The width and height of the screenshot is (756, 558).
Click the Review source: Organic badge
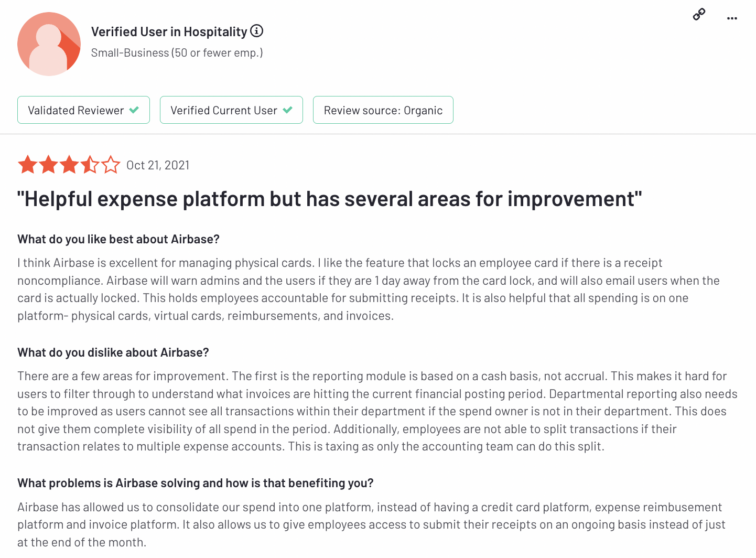click(x=383, y=110)
